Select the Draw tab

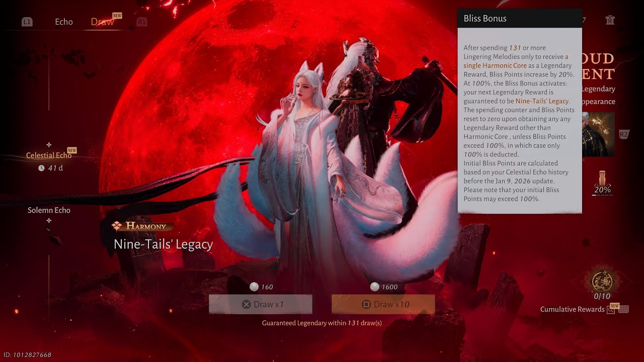tap(102, 22)
